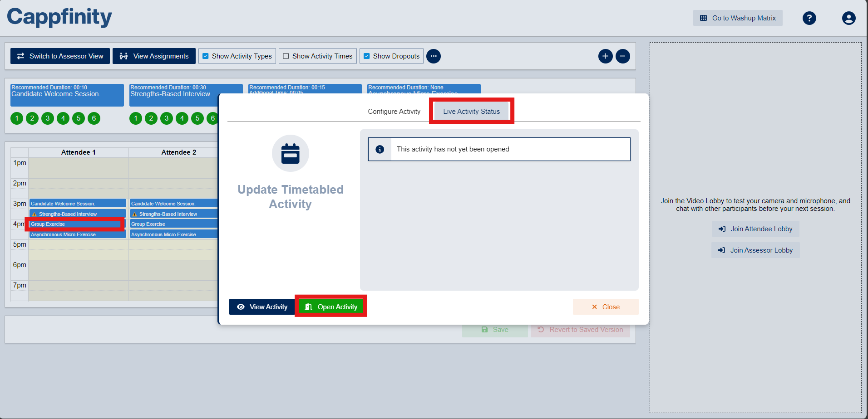Click the View Activity button
This screenshot has height=419, width=868.
262,307
